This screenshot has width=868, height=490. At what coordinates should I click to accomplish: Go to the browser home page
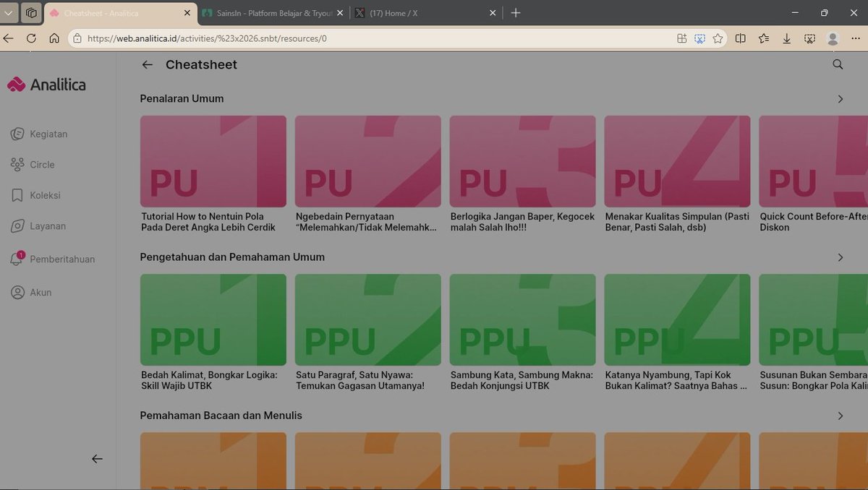click(54, 38)
